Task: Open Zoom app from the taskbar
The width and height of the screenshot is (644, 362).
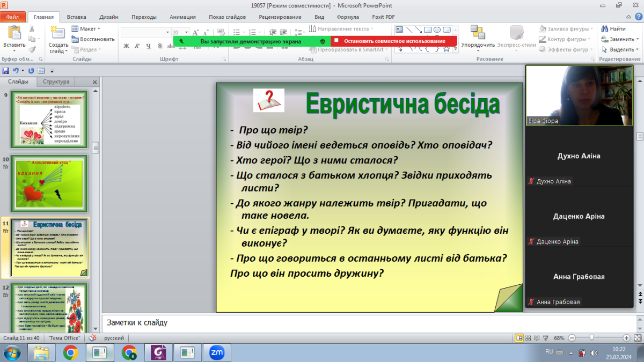Action: click(216, 352)
